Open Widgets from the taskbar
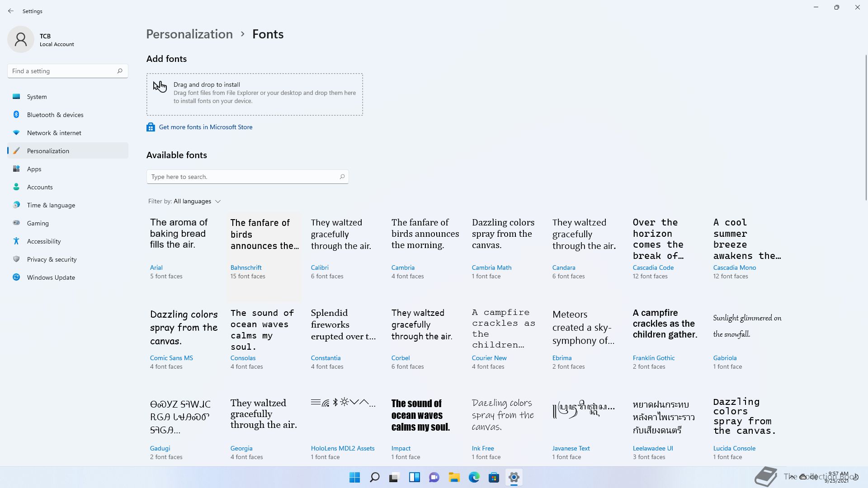Viewport: 868px width, 488px height. 415,477
